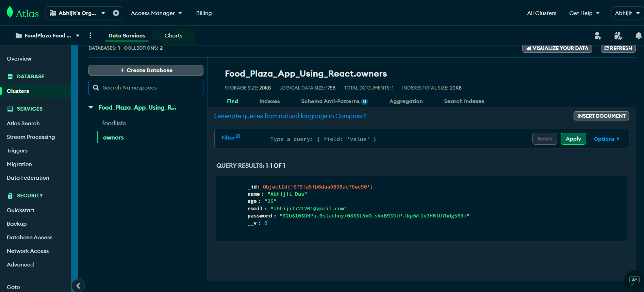The image size is (644, 292).
Task: Reset the query filter
Action: point(545,139)
